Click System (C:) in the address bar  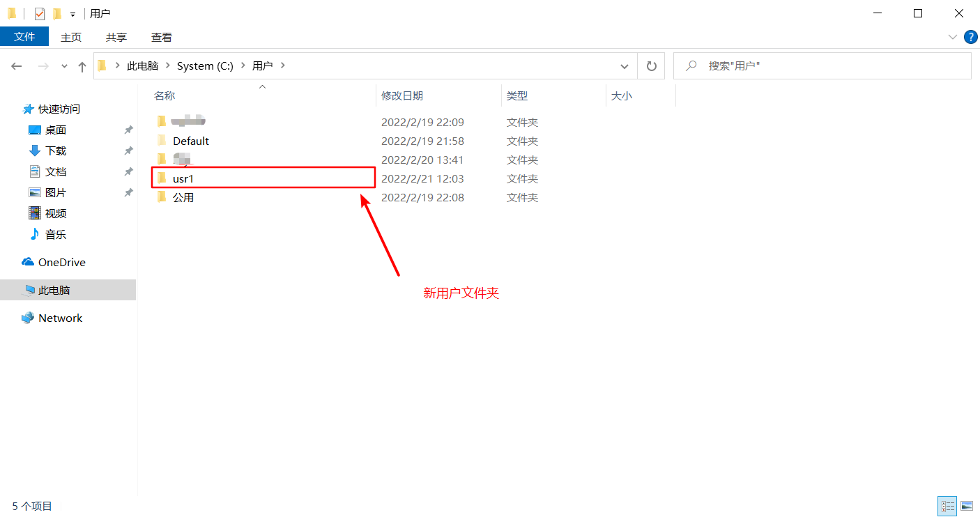pos(205,65)
